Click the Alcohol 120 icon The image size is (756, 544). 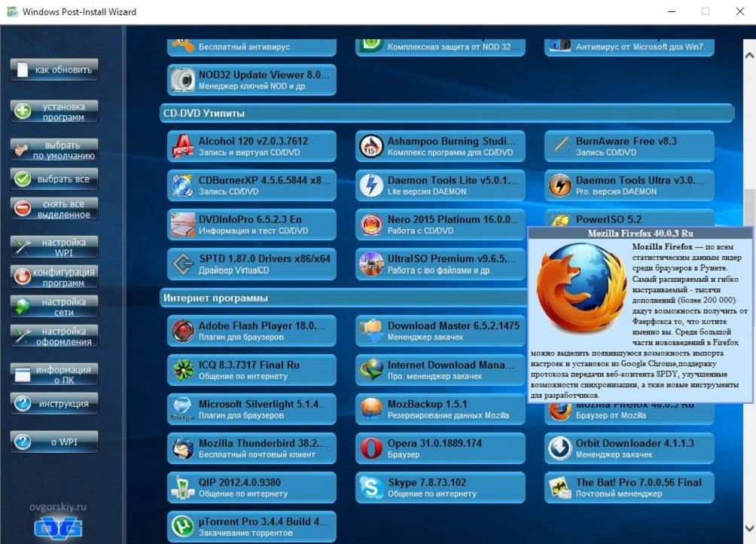pyautogui.click(x=184, y=147)
